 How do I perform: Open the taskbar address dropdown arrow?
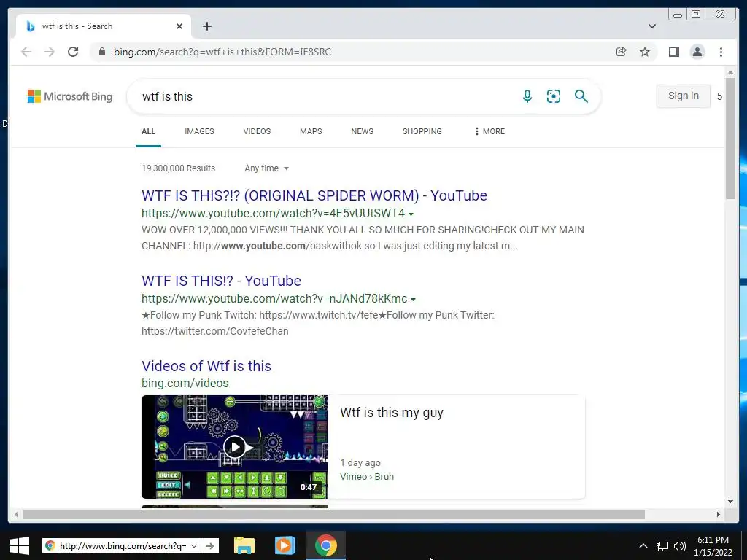[x=194, y=545]
